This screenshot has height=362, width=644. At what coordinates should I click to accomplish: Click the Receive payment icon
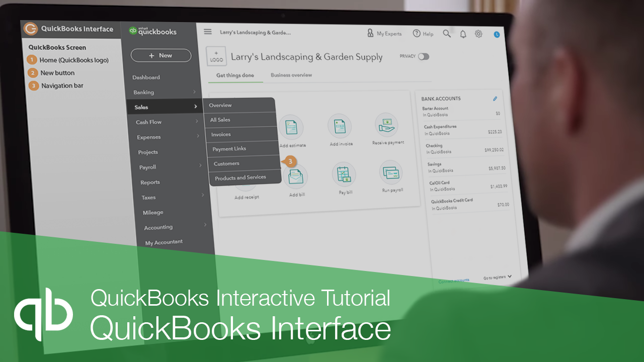point(386,126)
